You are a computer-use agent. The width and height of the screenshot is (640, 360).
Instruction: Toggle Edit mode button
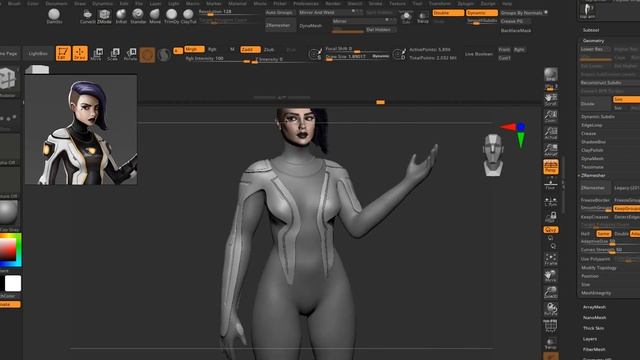pos(63,53)
